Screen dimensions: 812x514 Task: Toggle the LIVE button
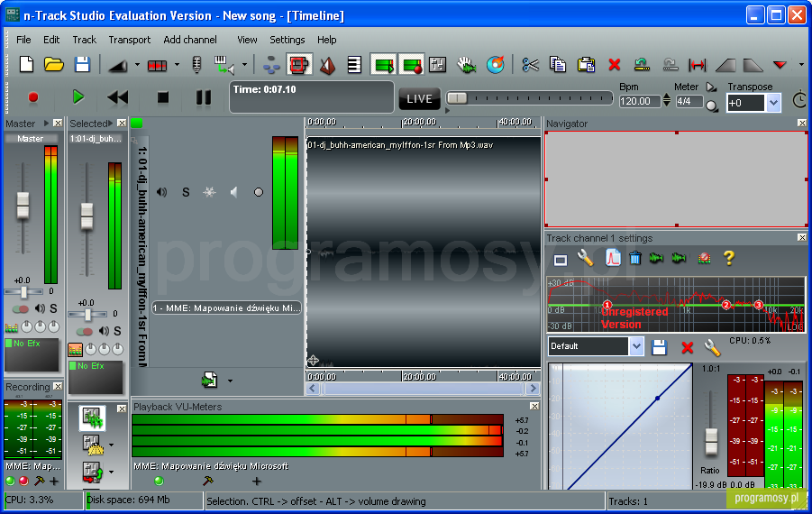click(x=419, y=98)
